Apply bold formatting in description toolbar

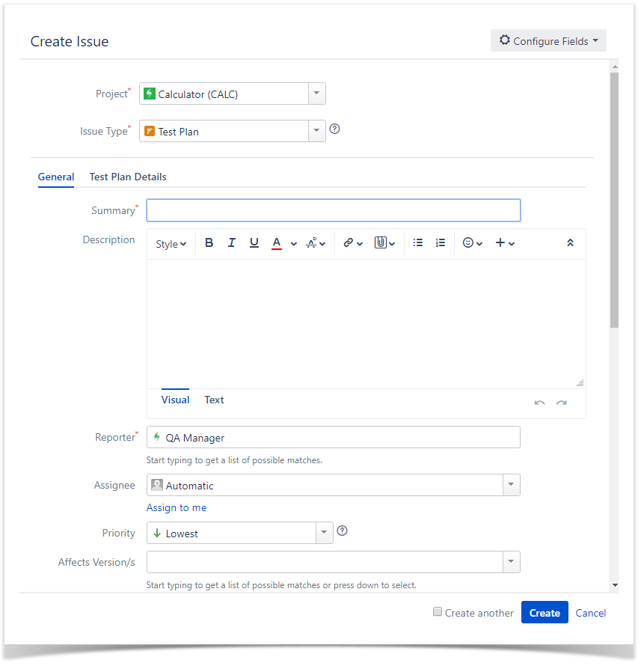(x=209, y=243)
